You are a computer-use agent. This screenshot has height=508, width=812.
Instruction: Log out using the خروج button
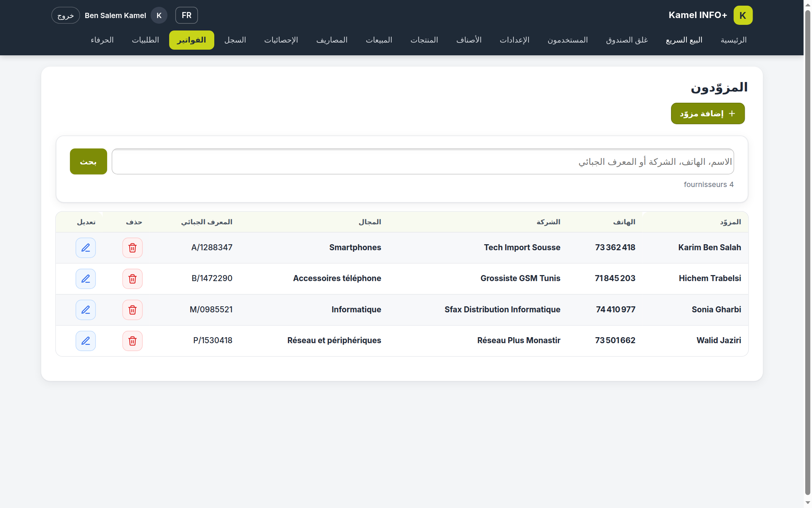(x=65, y=15)
